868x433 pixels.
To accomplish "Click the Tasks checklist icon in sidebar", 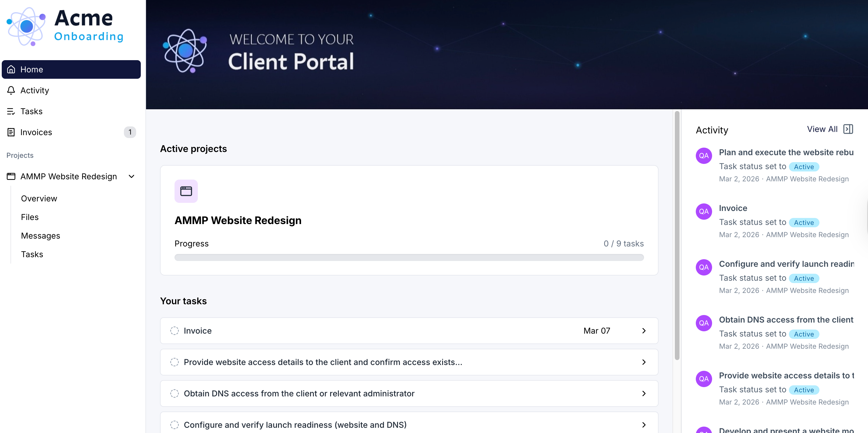I will pyautogui.click(x=11, y=112).
